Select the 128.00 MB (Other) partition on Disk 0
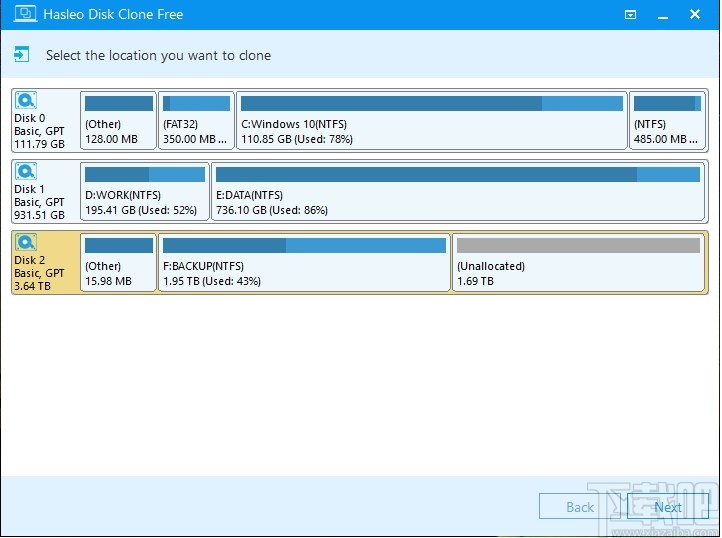The image size is (722, 538). [118, 120]
